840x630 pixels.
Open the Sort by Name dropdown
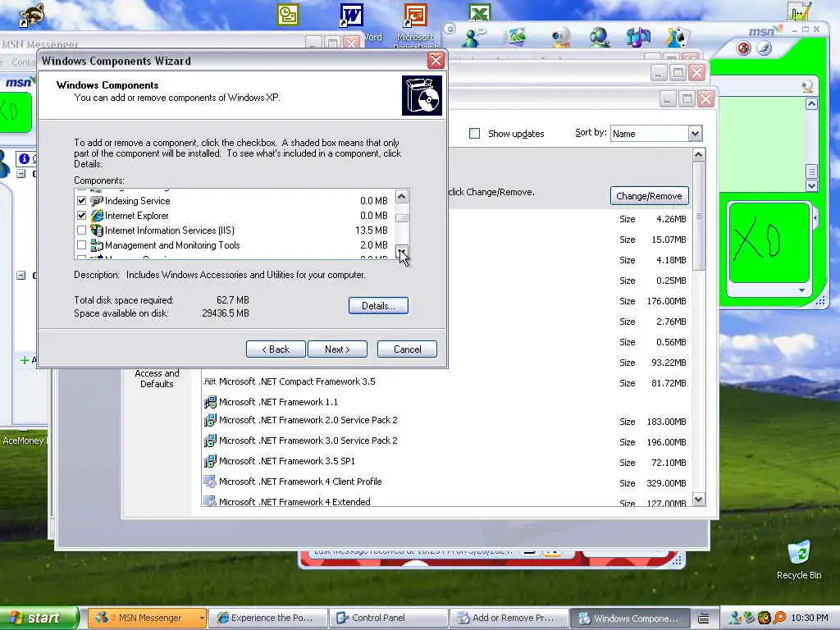point(695,134)
